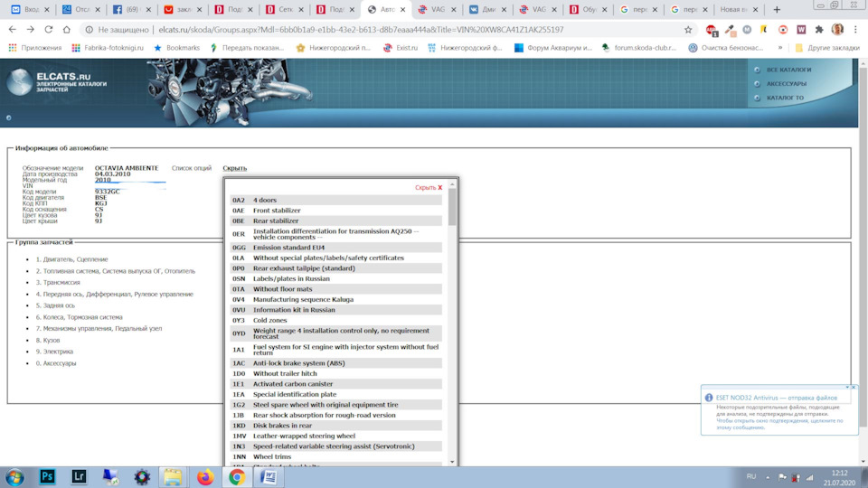The height and width of the screenshot is (488, 868).
Task: Open group 4. Передняя ось, Дифференциал
Action: (115, 295)
